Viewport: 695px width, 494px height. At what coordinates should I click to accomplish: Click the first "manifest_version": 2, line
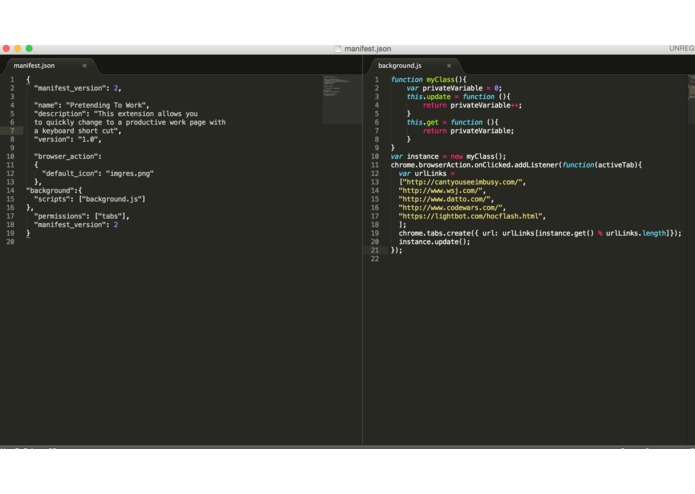click(x=78, y=88)
